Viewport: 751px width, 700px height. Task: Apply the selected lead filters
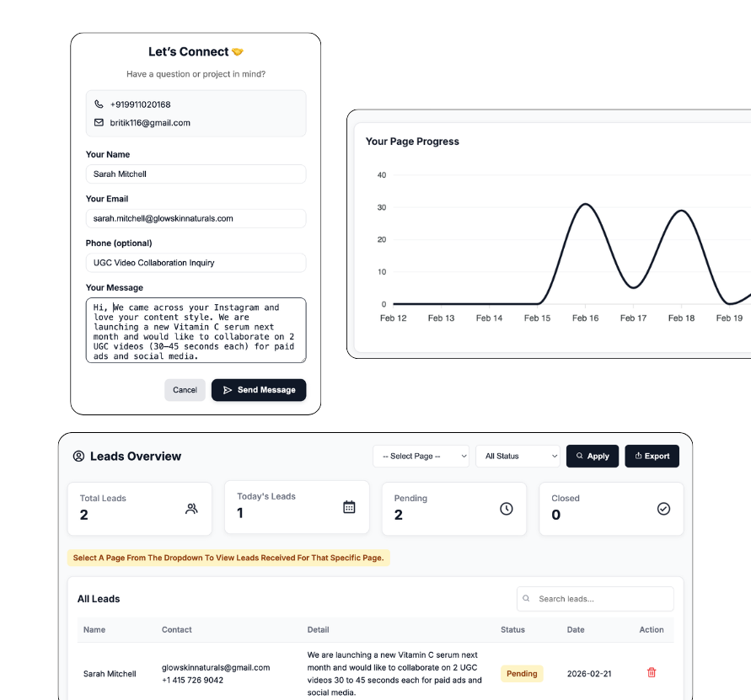coord(593,456)
